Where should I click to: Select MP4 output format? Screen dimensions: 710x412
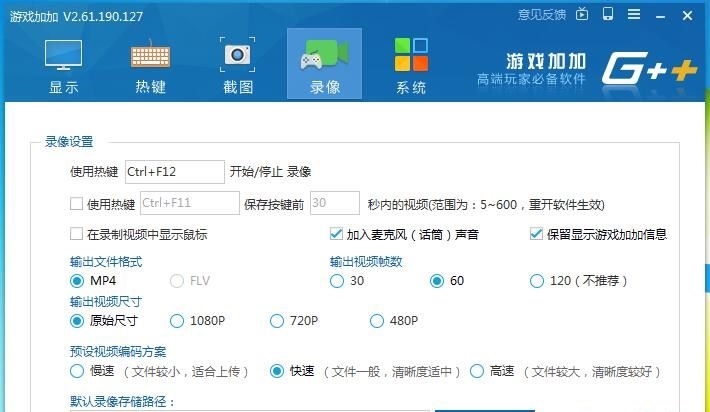point(77,281)
